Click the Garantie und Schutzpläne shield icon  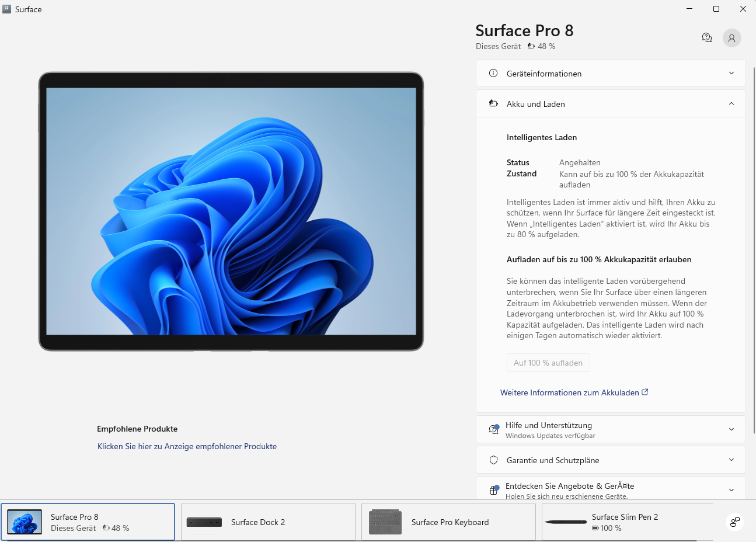pyautogui.click(x=493, y=460)
